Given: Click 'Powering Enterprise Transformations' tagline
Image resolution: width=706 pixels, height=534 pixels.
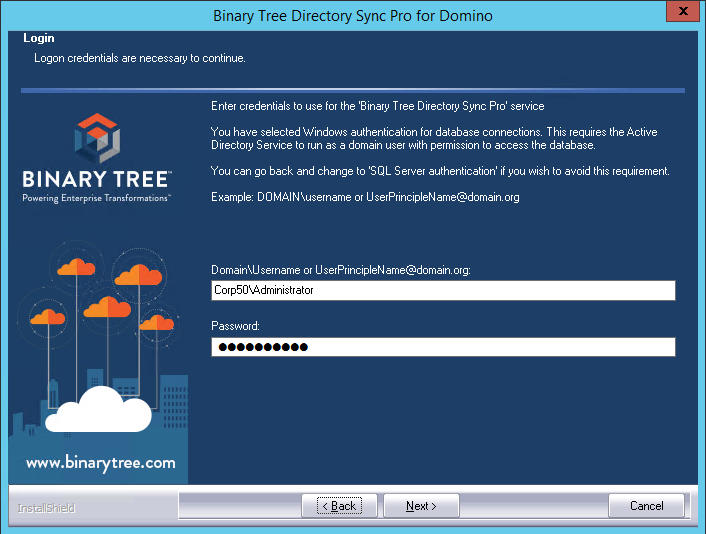Looking at the screenshot, I should click(96, 198).
